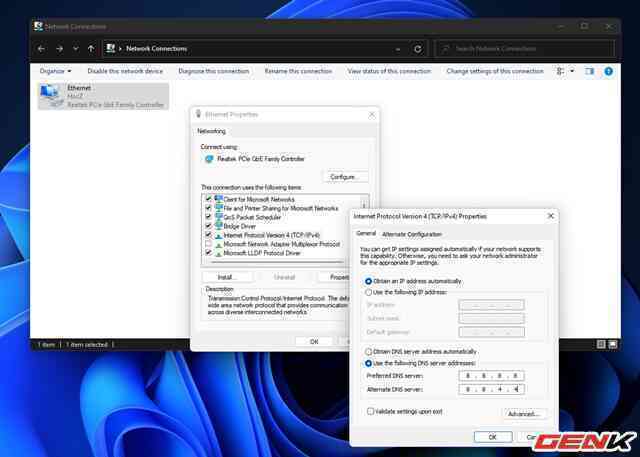640x457 pixels.
Task: Toggle Client for Microsoft Networks checkbox
Action: pyautogui.click(x=208, y=199)
